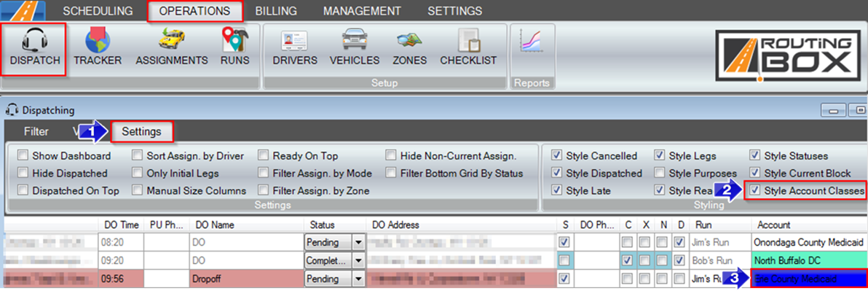Open the Reports chart icon
The width and height of the screenshot is (868, 291).
532,42
